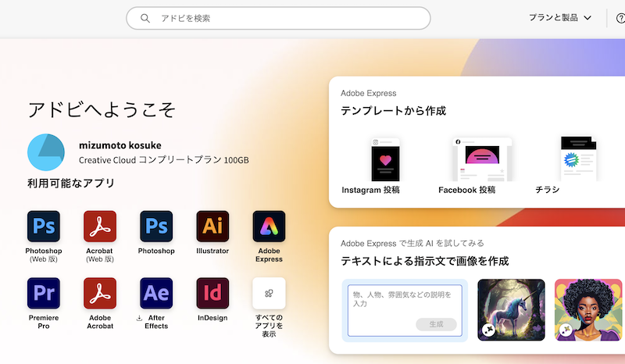Select the After Effects app icon

[x=156, y=294]
